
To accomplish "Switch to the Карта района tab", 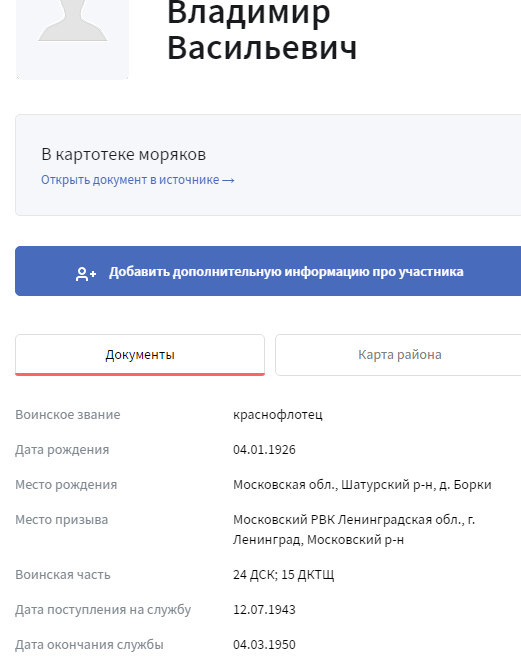I will click(x=398, y=355).
